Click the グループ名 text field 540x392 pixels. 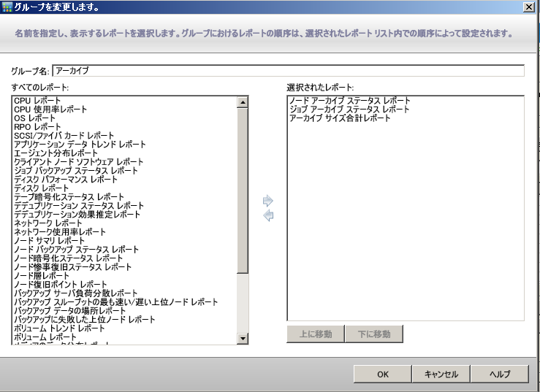[288, 71]
